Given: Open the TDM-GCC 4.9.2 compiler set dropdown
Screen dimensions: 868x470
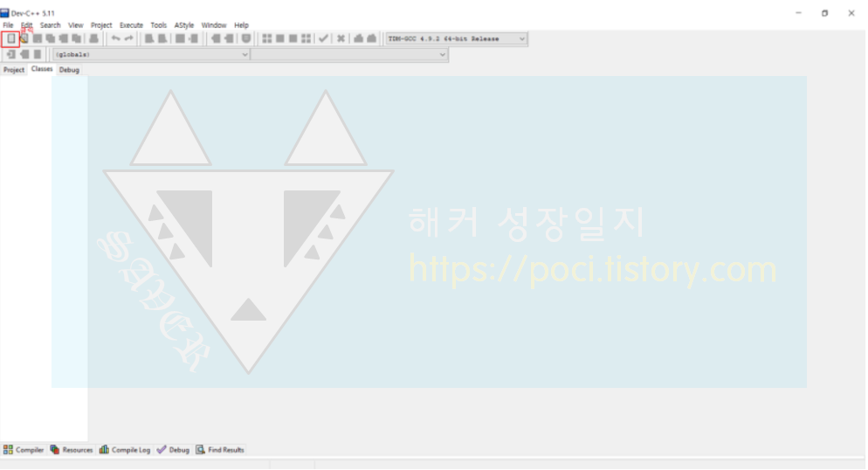Looking at the screenshot, I should click(456, 38).
